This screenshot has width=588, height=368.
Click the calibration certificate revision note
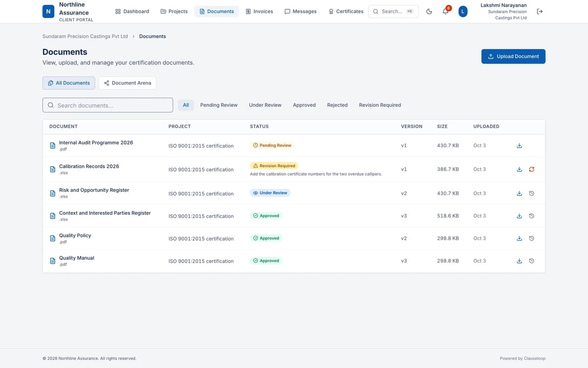tap(316, 174)
